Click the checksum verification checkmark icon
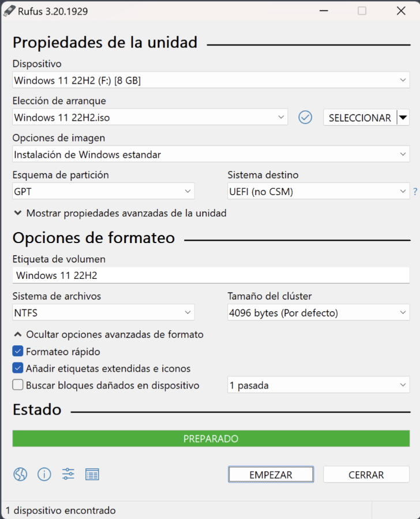The height and width of the screenshot is (519, 420). pyautogui.click(x=305, y=117)
